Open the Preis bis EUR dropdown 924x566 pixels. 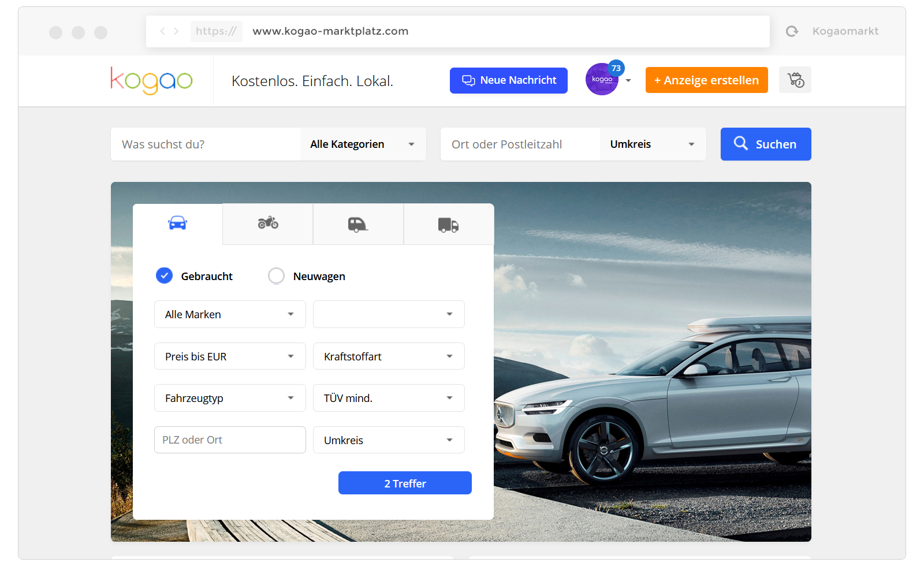click(x=230, y=356)
